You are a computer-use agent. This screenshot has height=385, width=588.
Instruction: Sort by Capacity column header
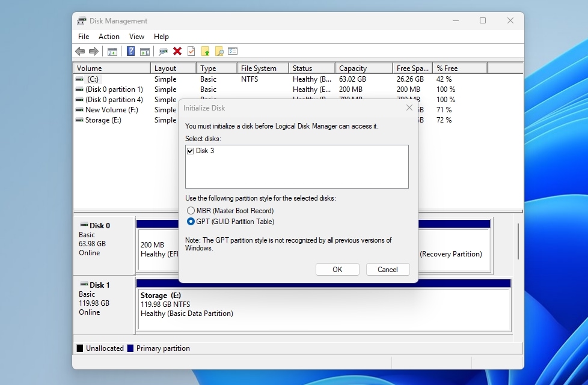coord(364,68)
